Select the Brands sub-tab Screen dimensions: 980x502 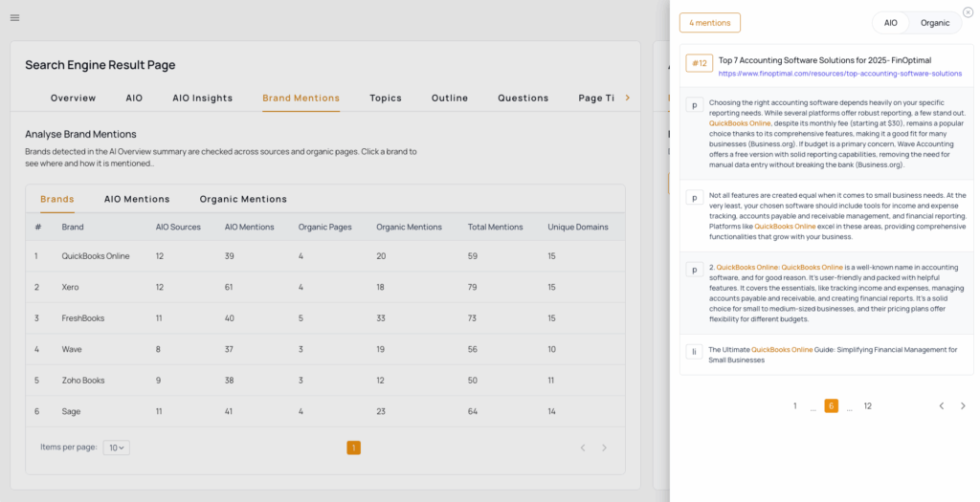[x=56, y=199]
